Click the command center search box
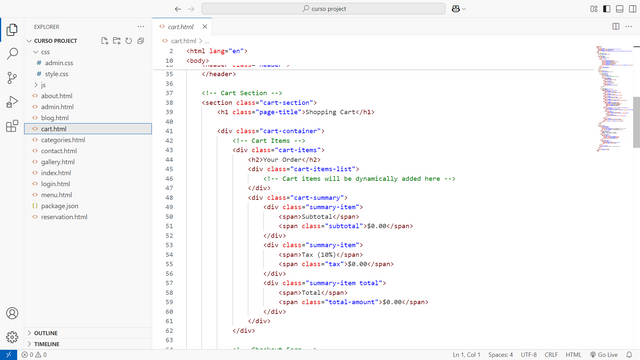The width and height of the screenshot is (640, 360). 323,9
